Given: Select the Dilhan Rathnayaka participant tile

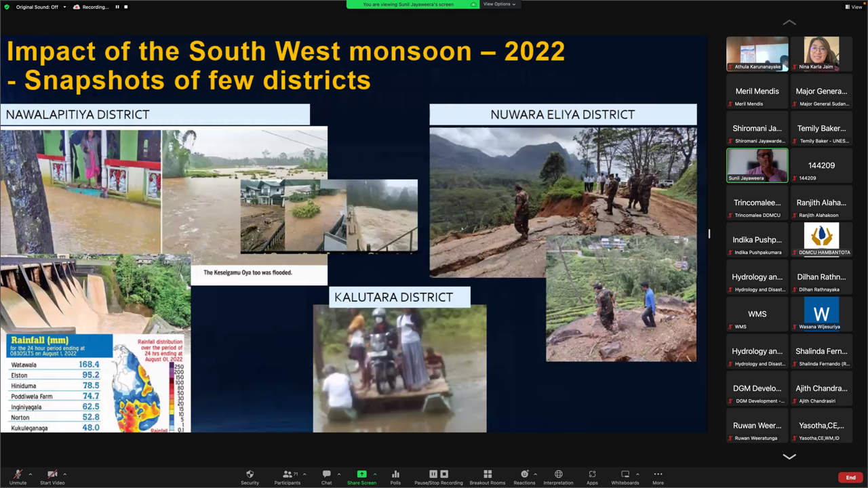Looking at the screenshot, I should pos(822,277).
